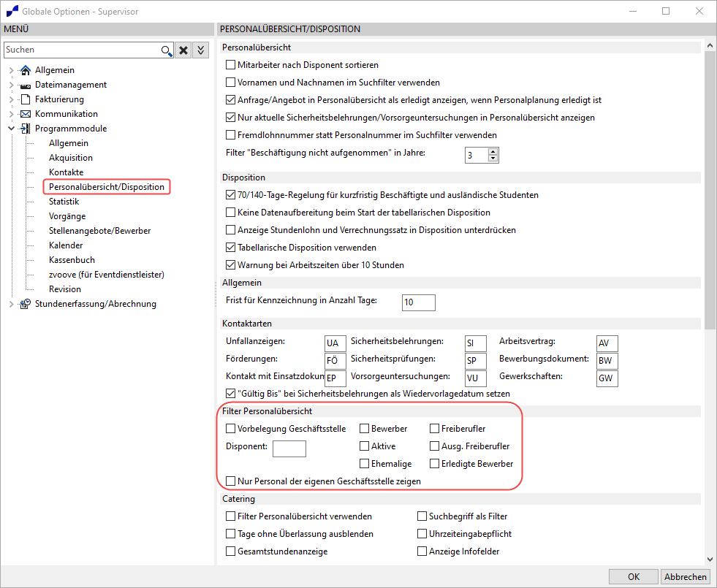Click the scrollbar down arrow

click(710, 560)
